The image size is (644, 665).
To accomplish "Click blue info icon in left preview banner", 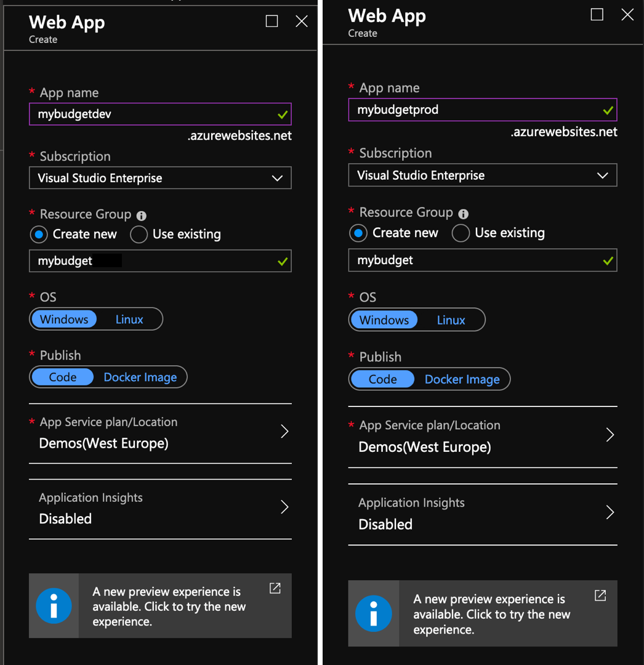I will click(x=54, y=606).
